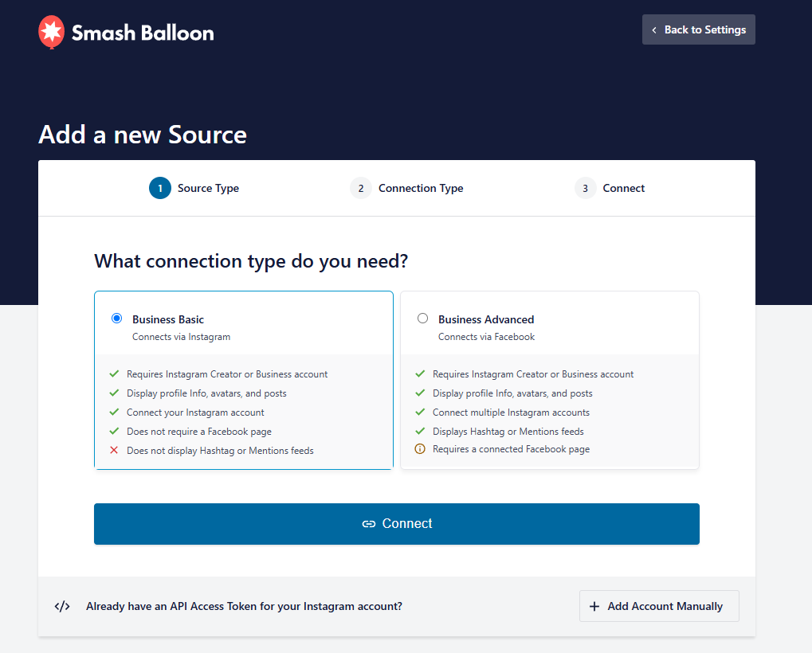
Task: Click the orange info icon beside Facebook page requirement
Action: pos(420,449)
